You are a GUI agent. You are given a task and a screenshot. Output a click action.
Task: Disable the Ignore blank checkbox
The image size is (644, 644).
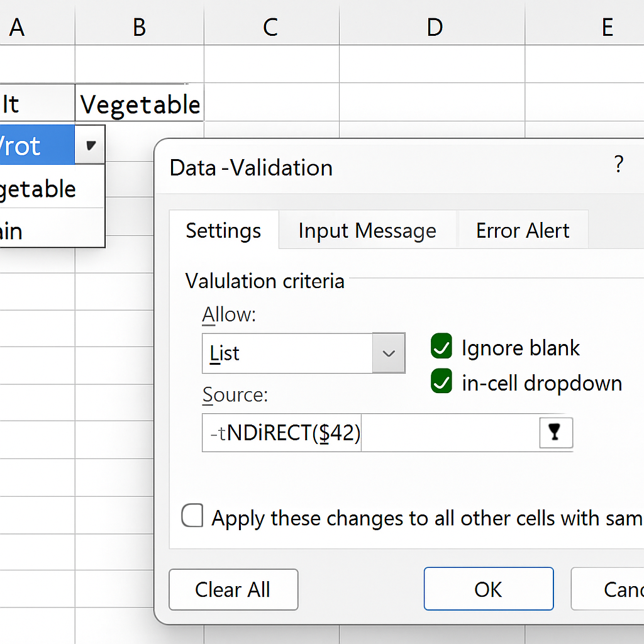pos(441,347)
